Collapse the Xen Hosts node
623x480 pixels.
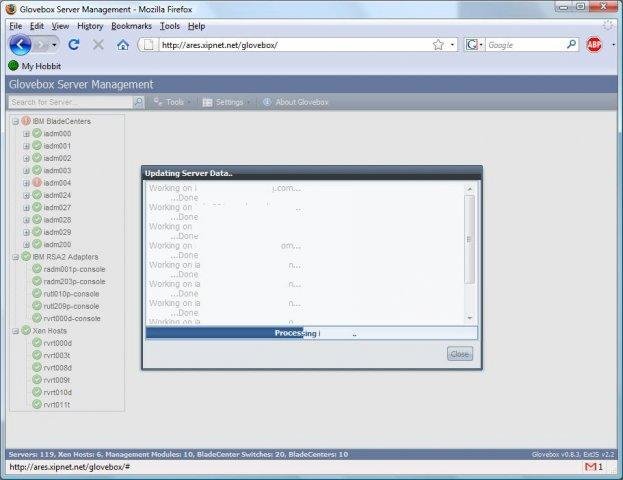15,331
